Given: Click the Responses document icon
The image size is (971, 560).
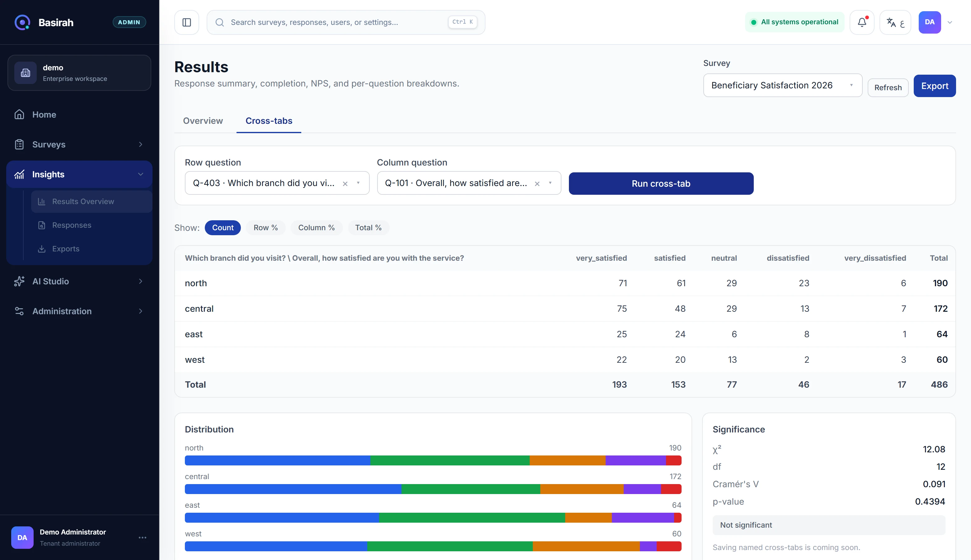Looking at the screenshot, I should (42, 225).
